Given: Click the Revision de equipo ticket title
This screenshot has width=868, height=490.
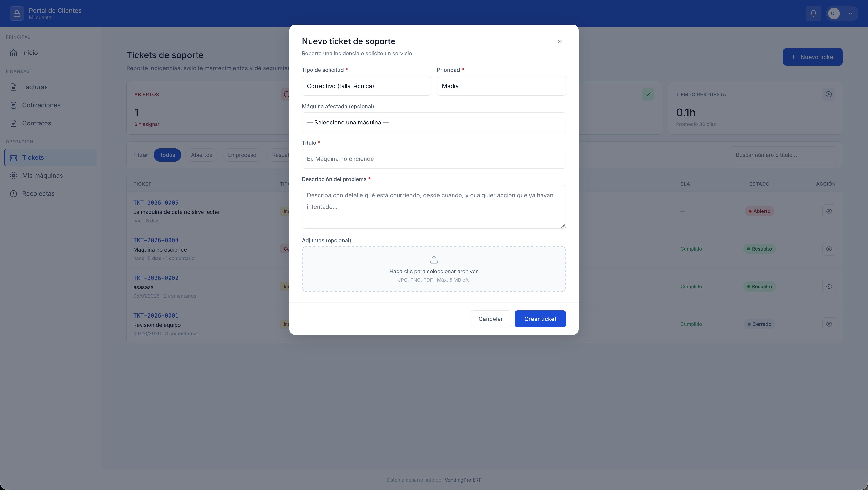Looking at the screenshot, I should (157, 325).
